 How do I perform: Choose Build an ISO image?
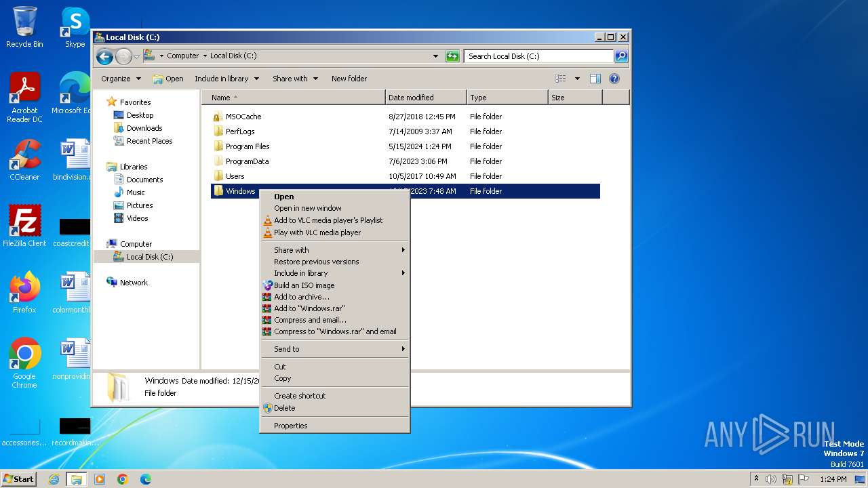coord(335,285)
